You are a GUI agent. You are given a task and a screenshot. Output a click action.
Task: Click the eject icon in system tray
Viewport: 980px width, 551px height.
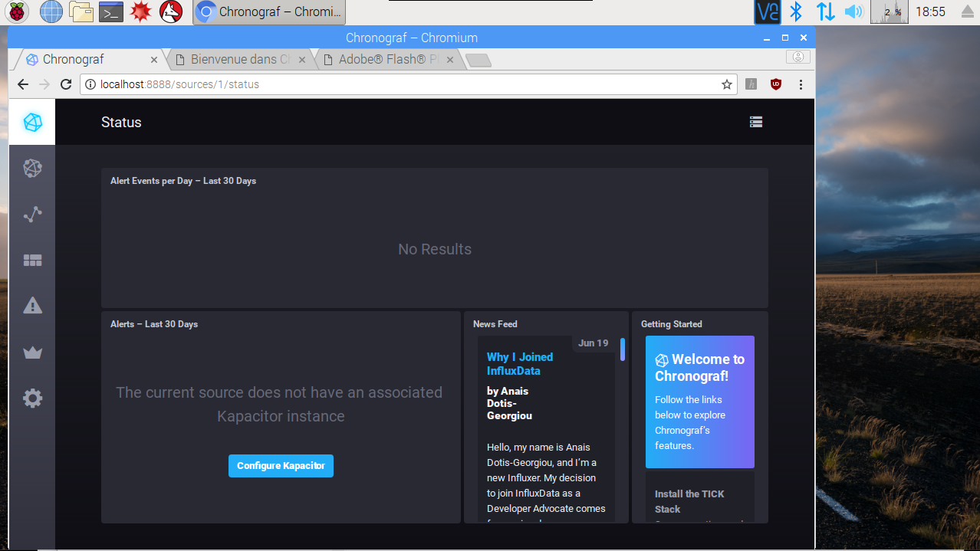click(x=966, y=11)
